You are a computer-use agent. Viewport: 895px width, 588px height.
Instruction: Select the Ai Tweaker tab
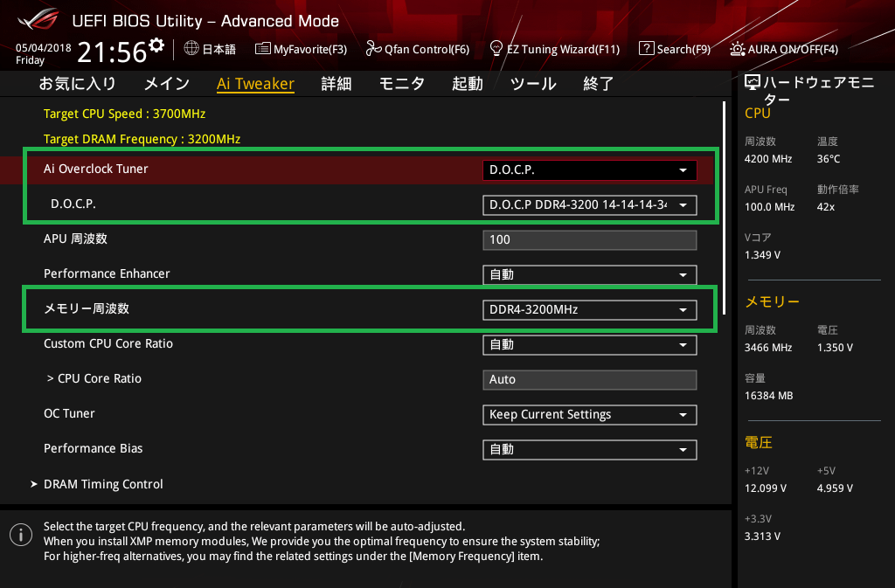255,84
